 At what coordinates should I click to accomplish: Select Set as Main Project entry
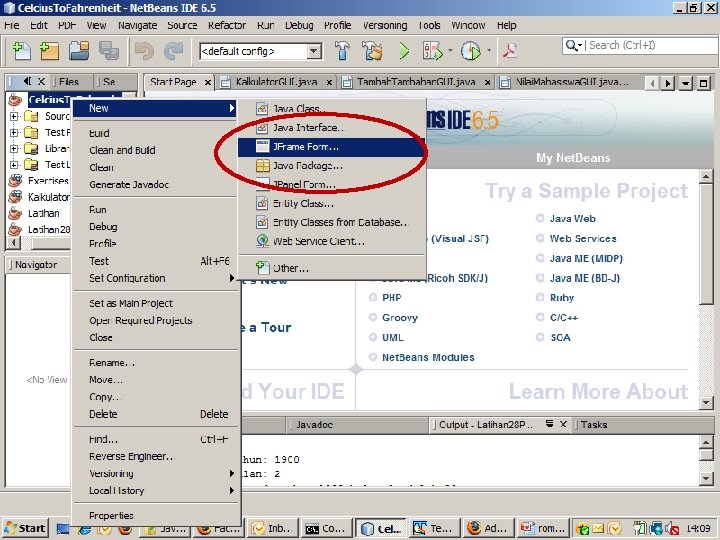156,304
